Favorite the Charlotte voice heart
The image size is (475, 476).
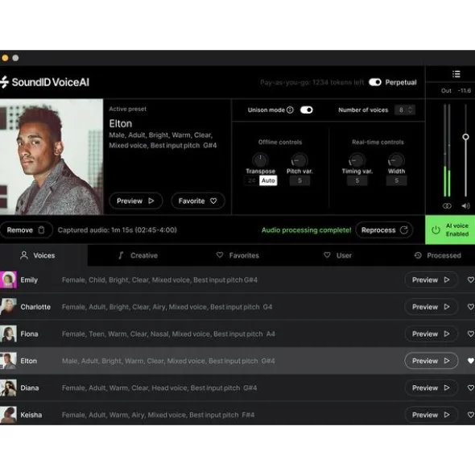pyautogui.click(x=470, y=307)
